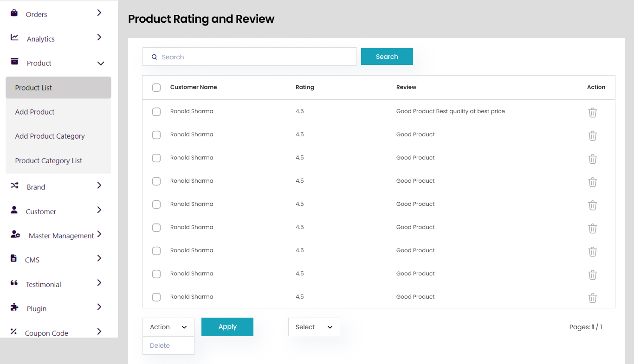Choose Delete from the Action dropdown list

point(168,345)
